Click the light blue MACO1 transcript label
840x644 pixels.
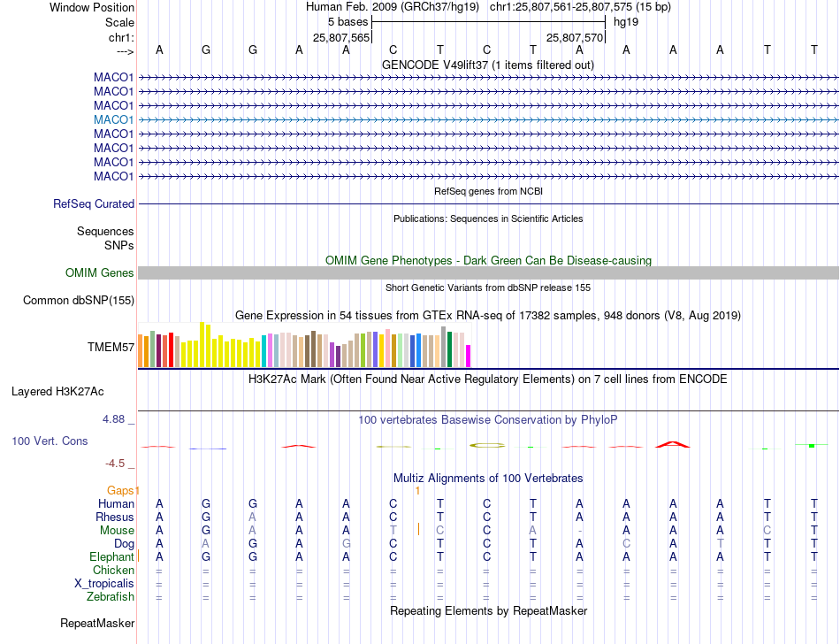[x=113, y=119]
